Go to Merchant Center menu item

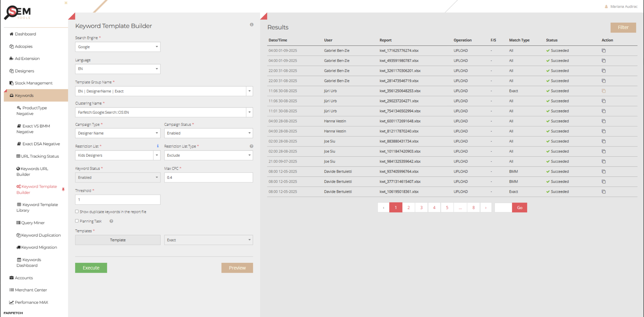tap(31, 290)
